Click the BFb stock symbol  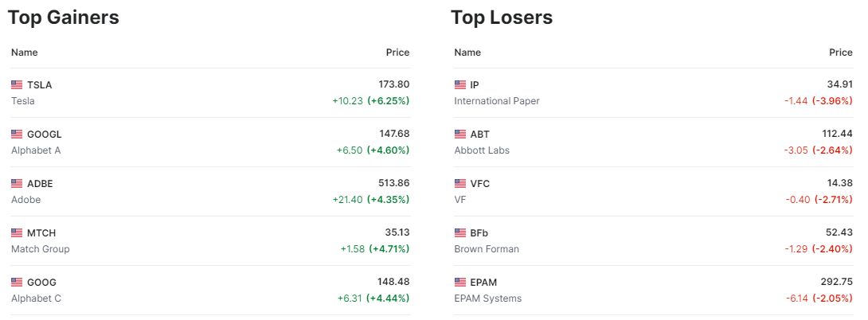(479, 233)
